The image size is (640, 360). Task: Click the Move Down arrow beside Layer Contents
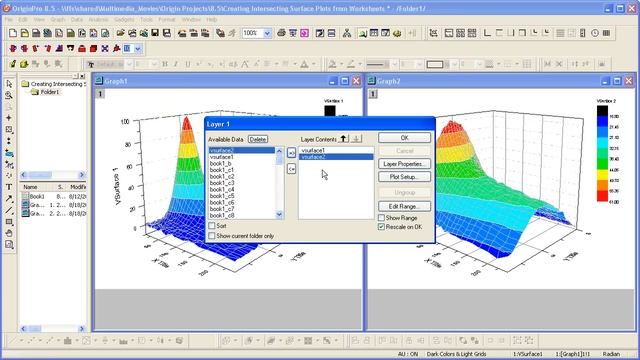pos(356,139)
